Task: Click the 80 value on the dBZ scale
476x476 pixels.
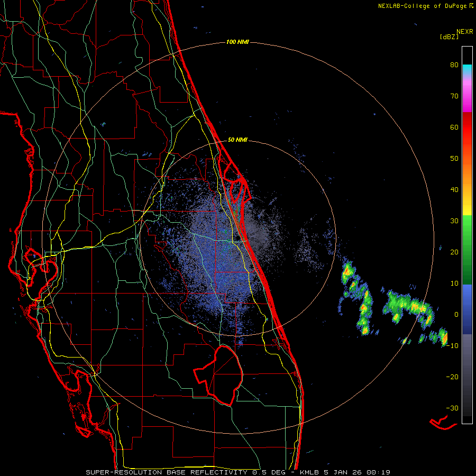Action: click(x=454, y=65)
